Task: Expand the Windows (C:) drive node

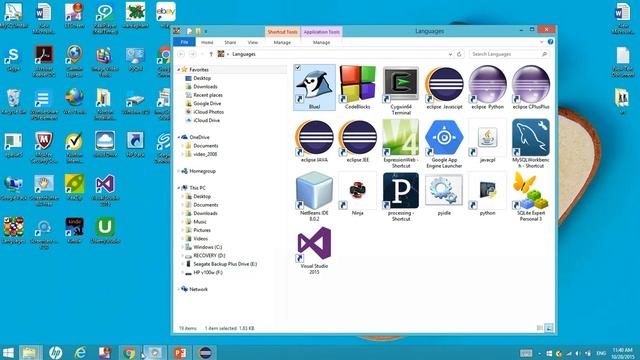Action: [182, 247]
